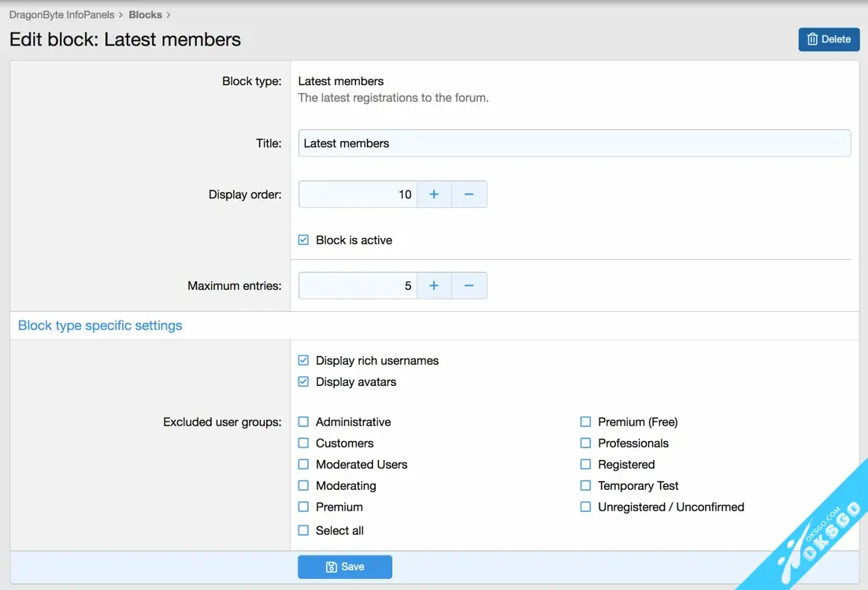Check the Premium (Free) group checkbox
The image size is (868, 590).
pos(585,422)
